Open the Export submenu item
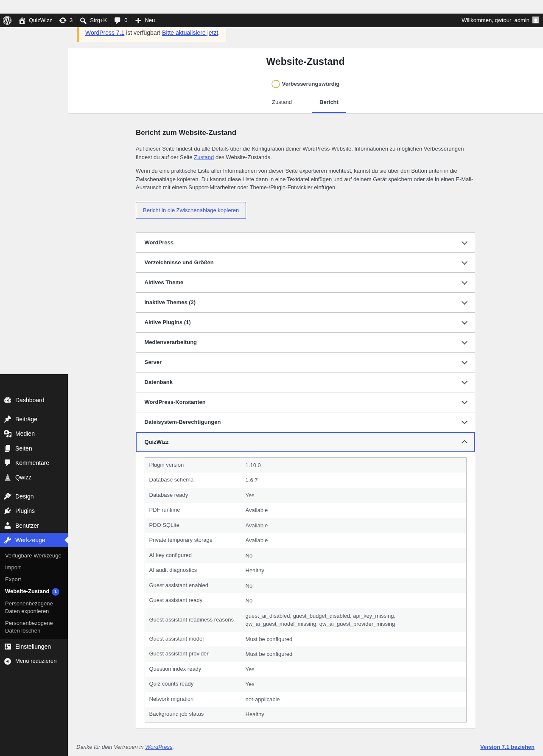 click(13, 580)
